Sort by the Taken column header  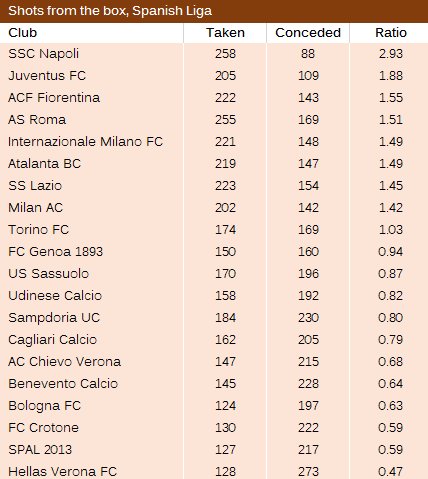(225, 33)
